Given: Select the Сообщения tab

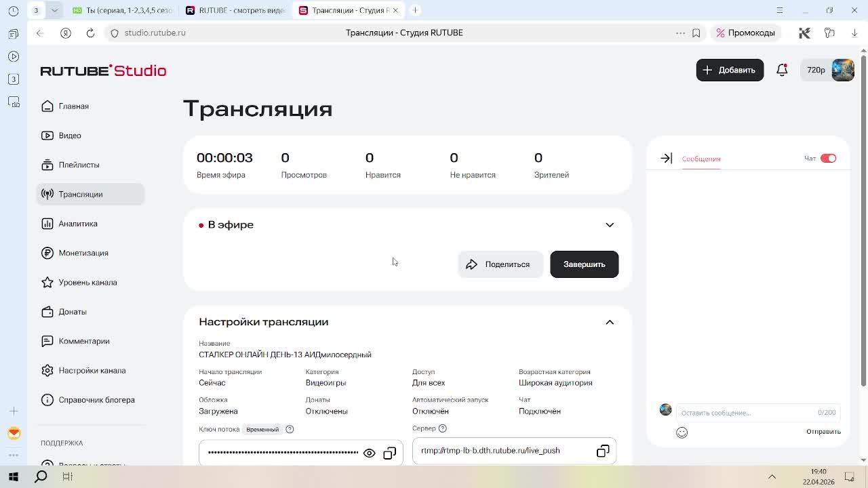Looking at the screenshot, I should tap(701, 159).
